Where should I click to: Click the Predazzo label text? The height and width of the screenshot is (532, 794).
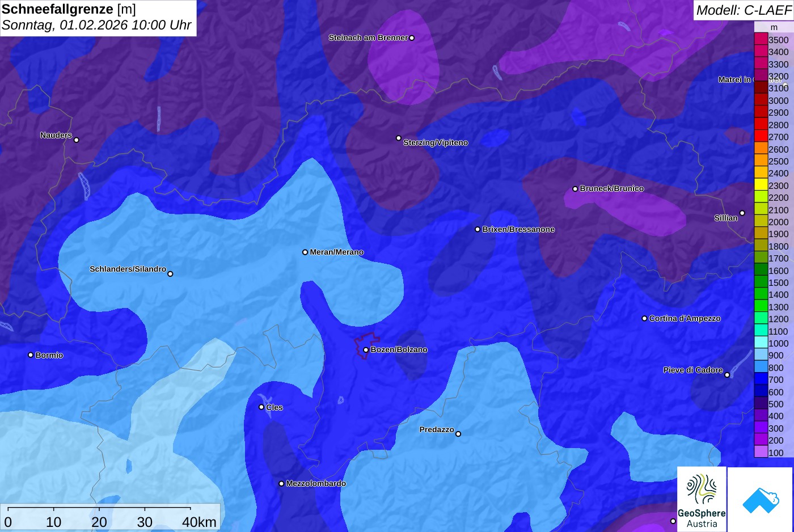[437, 430]
